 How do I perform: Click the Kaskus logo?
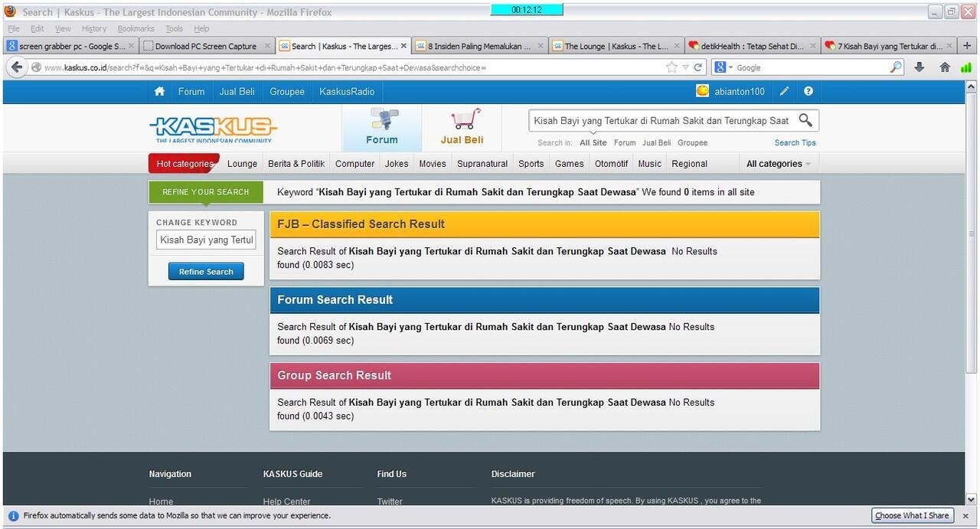tap(214, 129)
